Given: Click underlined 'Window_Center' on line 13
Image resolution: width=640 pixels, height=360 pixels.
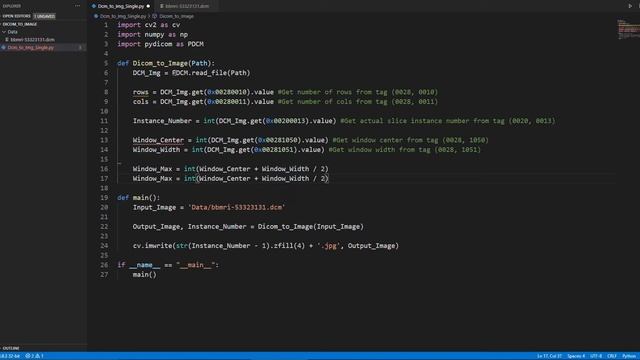Looking at the screenshot, I should (x=158, y=140).
